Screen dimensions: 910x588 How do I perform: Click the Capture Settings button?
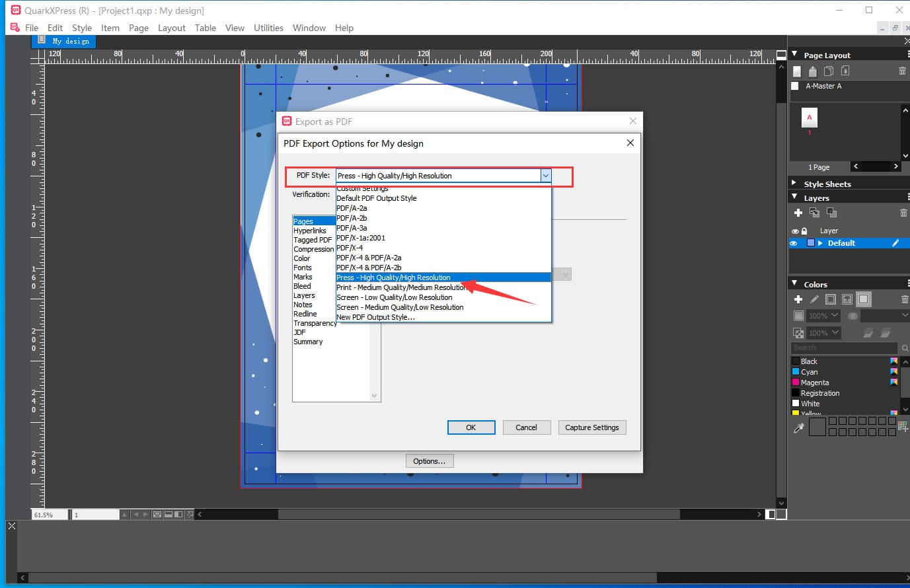coord(591,427)
